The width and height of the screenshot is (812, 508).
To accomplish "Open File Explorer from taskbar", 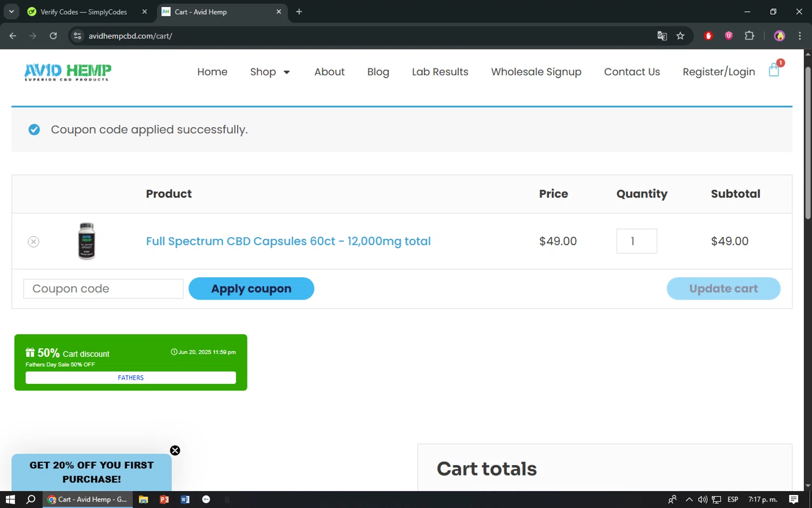I will pos(143,499).
